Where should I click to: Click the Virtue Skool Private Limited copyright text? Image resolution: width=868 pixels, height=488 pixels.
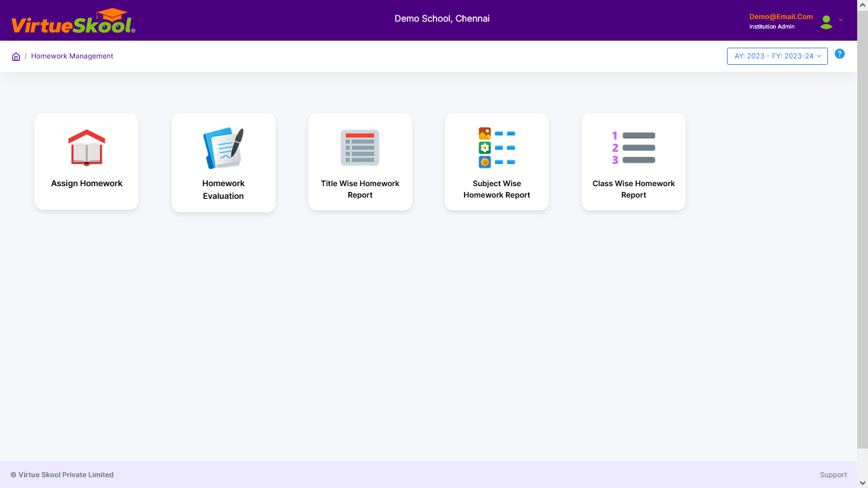pyautogui.click(x=62, y=475)
